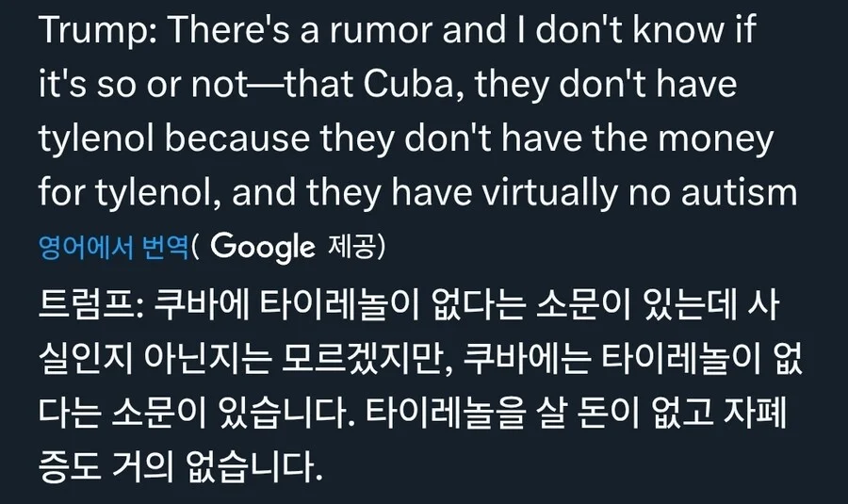848x504 pixels.
Task: Click the '제공' text after Google
Action: [355, 247]
